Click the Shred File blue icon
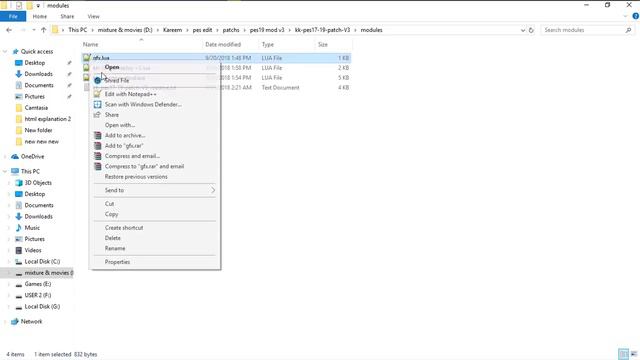Image resolution: width=640 pixels, height=360 pixels. [x=97, y=80]
